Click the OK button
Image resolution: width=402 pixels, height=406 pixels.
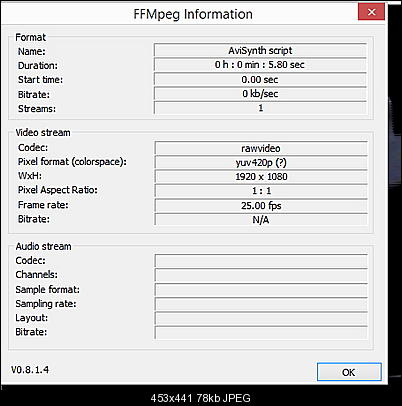(x=349, y=372)
